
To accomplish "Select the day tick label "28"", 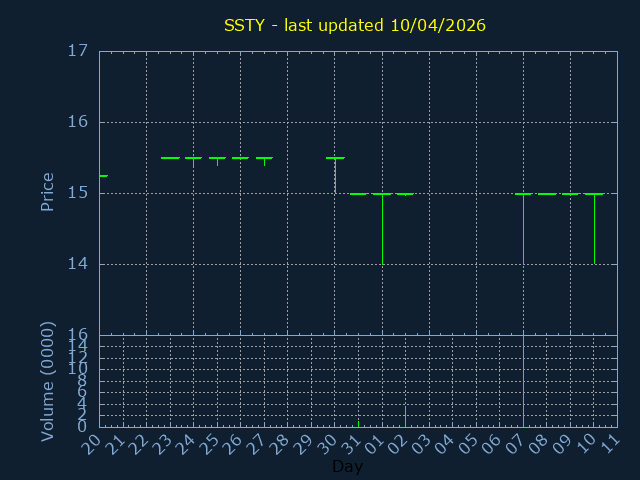I will pyautogui.click(x=279, y=444).
